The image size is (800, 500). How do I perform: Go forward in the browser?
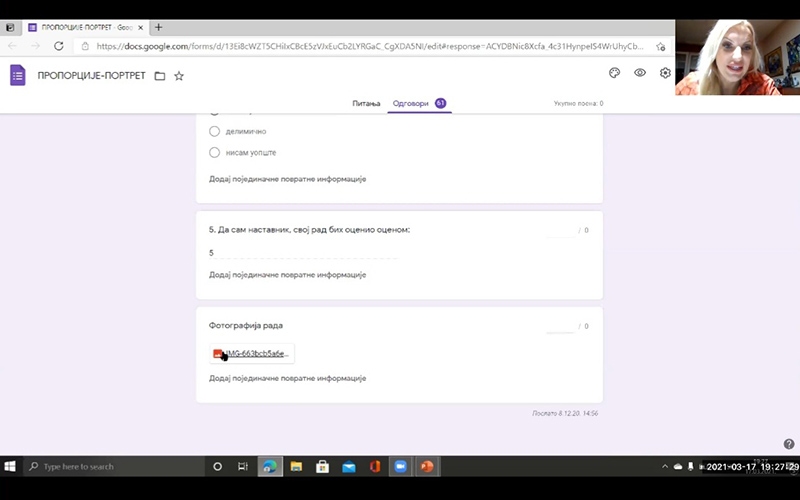35,46
